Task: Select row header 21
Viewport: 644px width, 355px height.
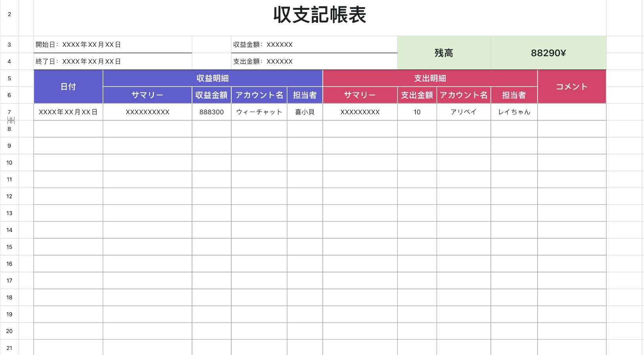Action: pos(9,348)
